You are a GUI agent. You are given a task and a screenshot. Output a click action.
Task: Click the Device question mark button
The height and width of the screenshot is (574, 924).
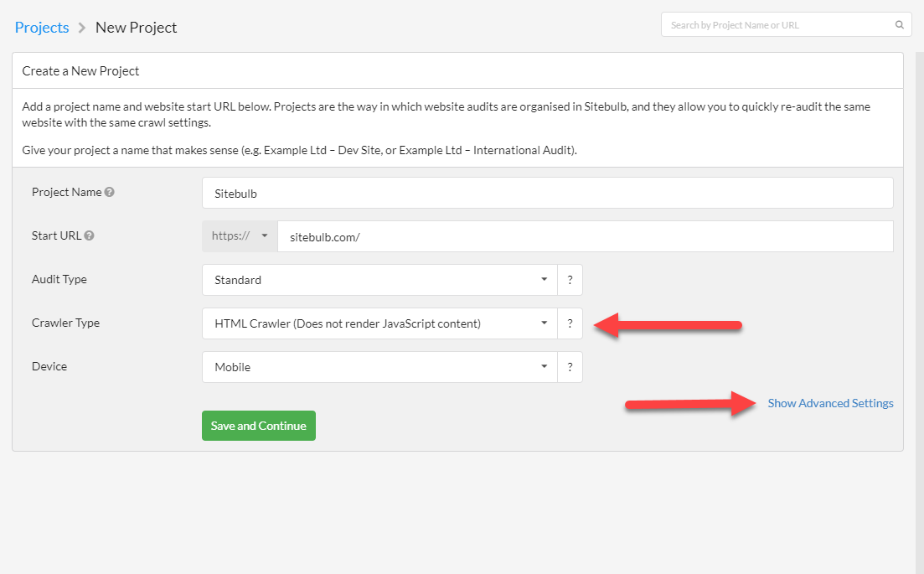click(x=570, y=367)
